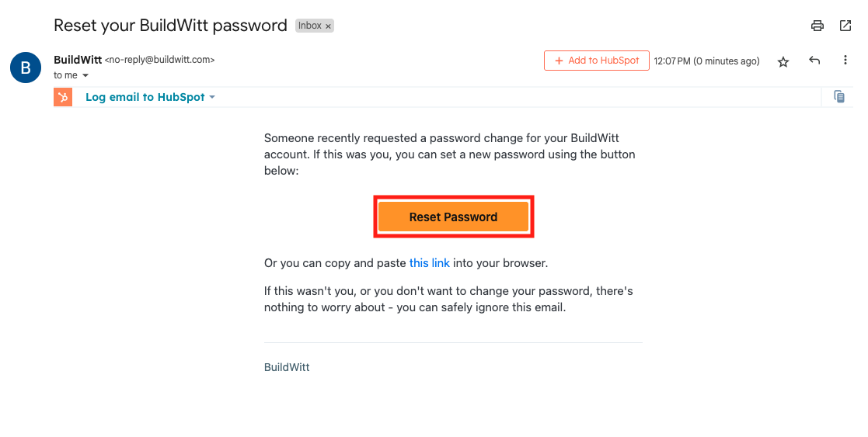This screenshot has width=868, height=437.
Task: Click the copy documents icon in HubSpot bar
Action: point(839,97)
